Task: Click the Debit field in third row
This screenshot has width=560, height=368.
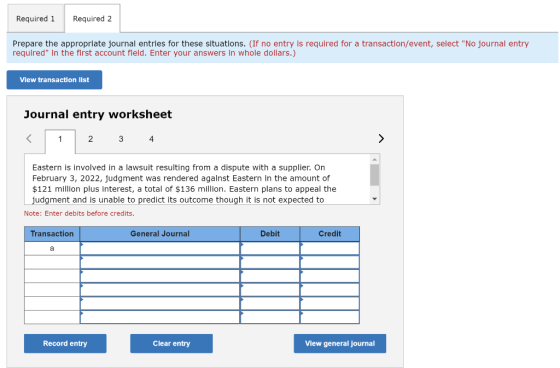Action: point(270,276)
